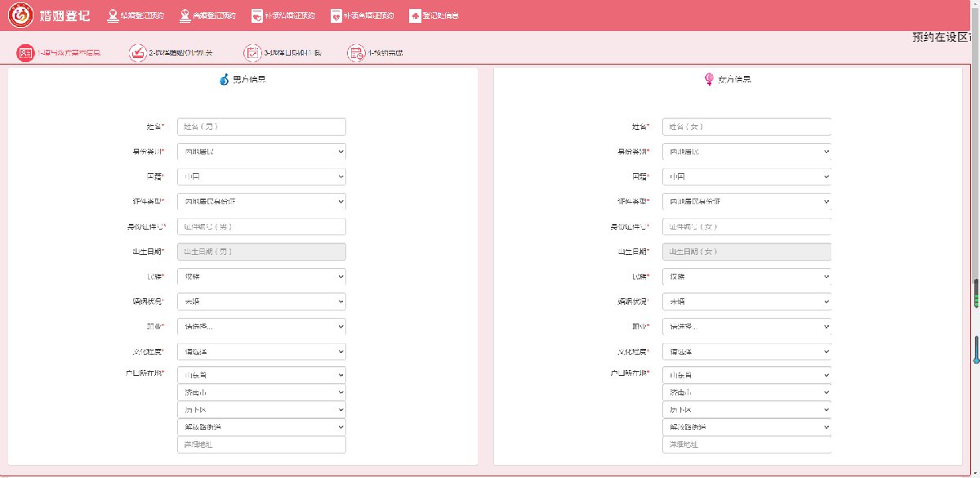Click the male name 姓名（男） input field
The height and width of the screenshot is (478, 980).
click(261, 127)
